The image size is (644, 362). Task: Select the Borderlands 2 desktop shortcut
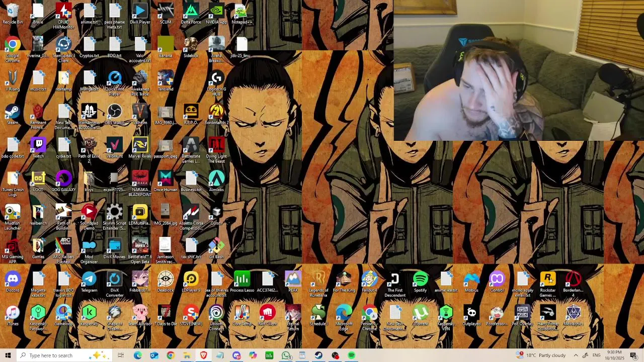tap(216, 114)
